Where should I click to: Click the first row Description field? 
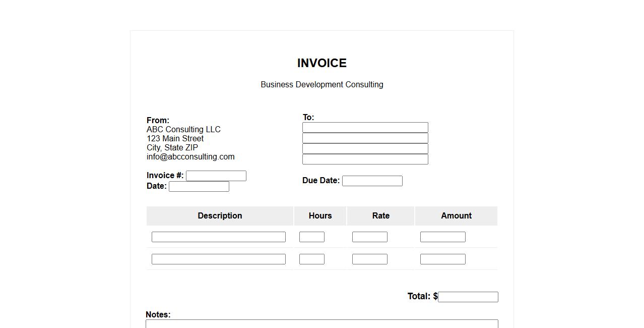click(218, 237)
